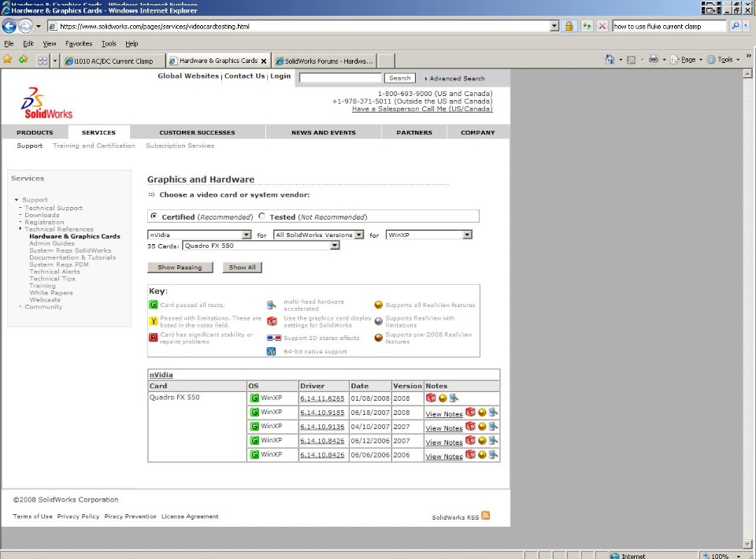This screenshot has width=756, height=559.
Task: Open the PRODUCTS navigation tab
Action: (x=35, y=132)
